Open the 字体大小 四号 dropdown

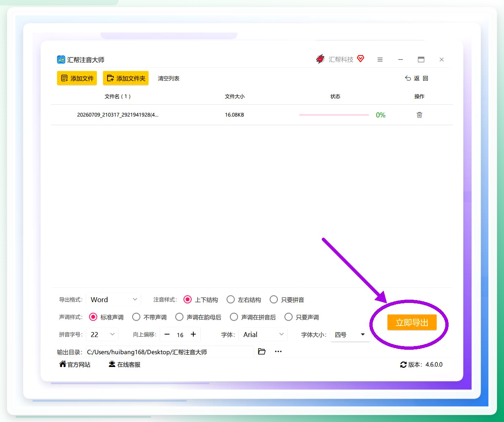[350, 335]
